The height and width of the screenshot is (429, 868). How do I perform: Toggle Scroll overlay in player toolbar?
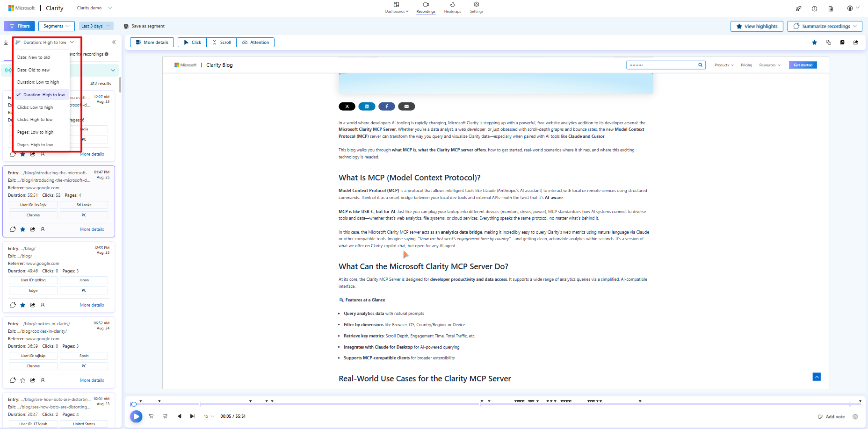pyautogui.click(x=222, y=43)
